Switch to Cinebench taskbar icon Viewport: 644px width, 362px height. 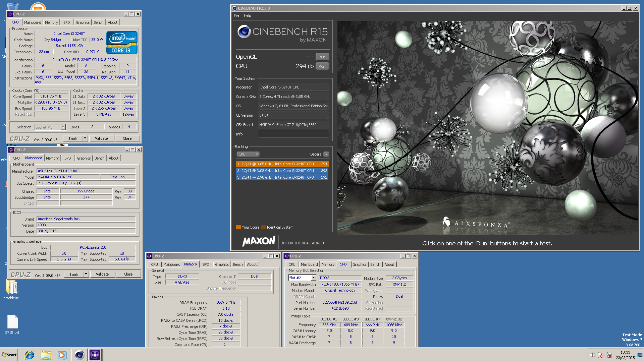[79, 355]
